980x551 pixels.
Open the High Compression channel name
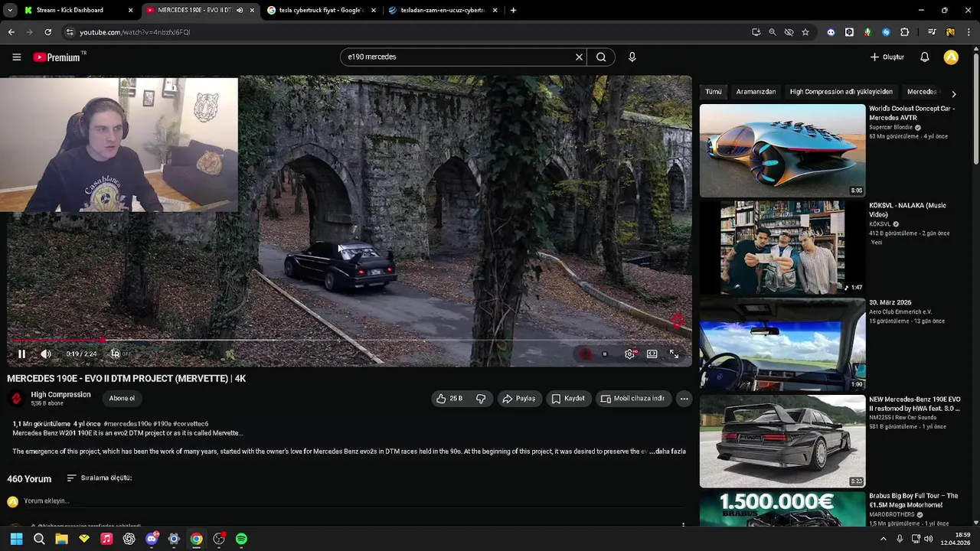click(60, 395)
